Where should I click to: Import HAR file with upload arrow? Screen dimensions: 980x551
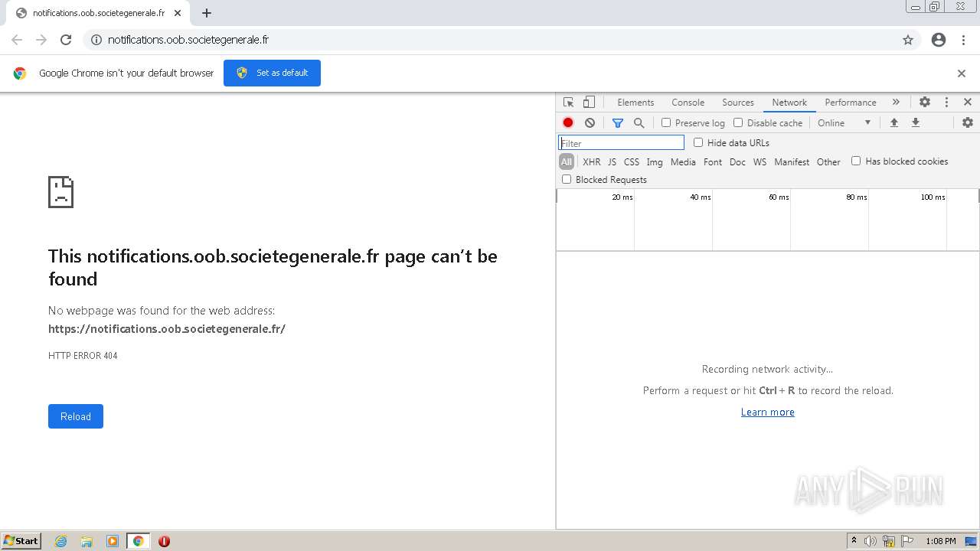tap(894, 122)
